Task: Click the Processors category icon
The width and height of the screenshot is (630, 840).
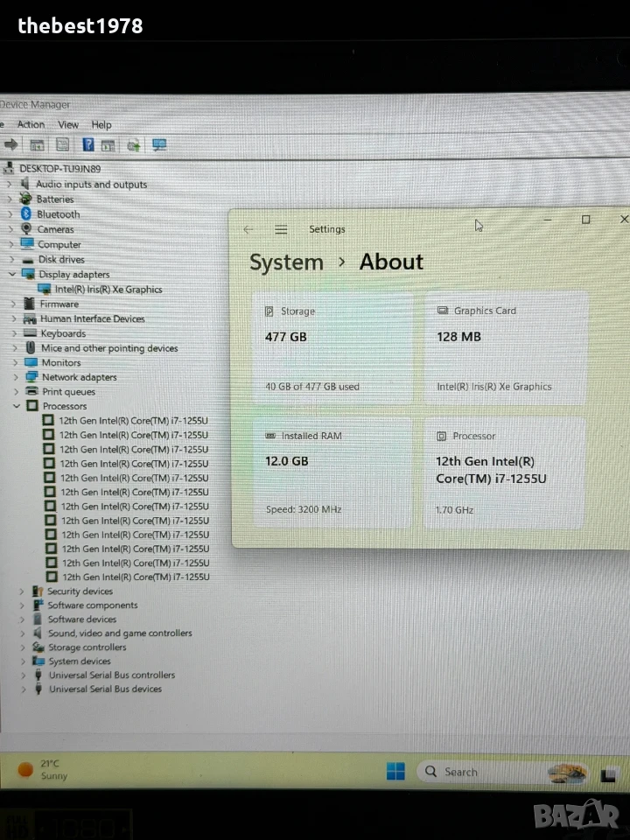Action: (32, 405)
